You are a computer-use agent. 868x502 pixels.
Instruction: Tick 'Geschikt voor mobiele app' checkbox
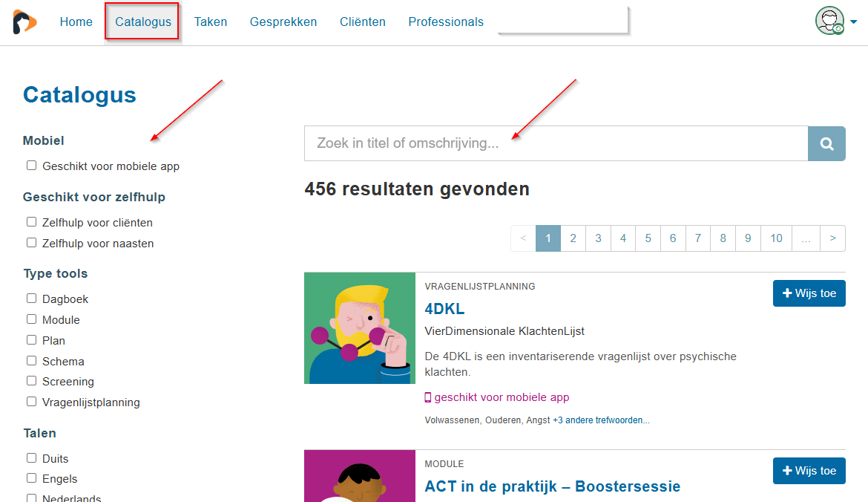coord(32,165)
